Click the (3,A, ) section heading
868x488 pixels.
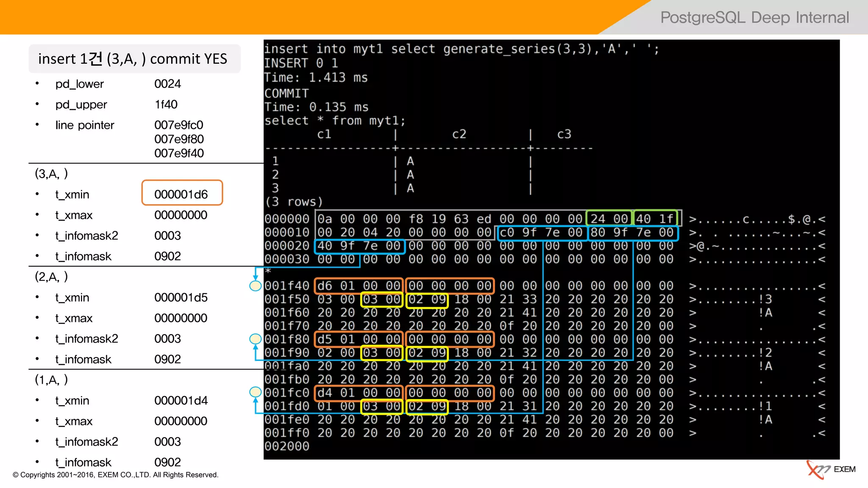pyautogui.click(x=51, y=174)
